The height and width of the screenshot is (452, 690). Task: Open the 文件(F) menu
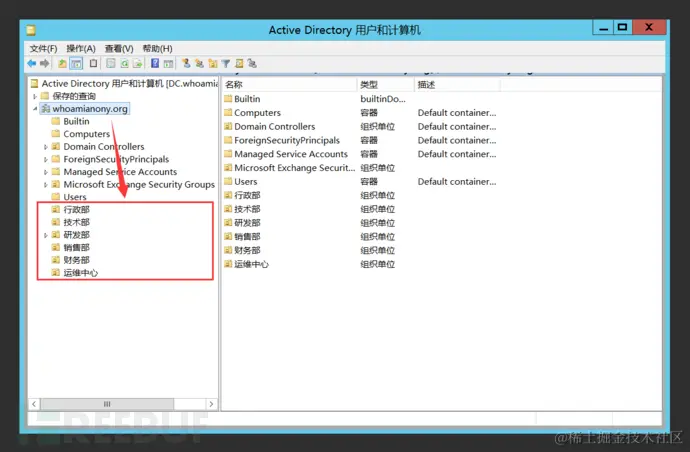point(43,48)
